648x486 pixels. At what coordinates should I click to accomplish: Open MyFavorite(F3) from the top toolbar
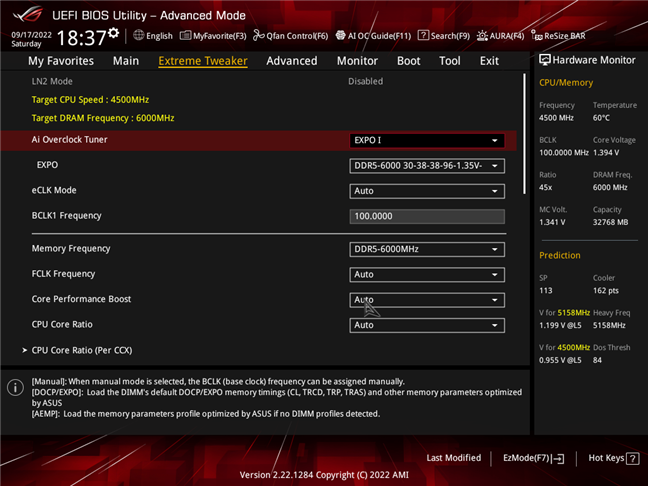pos(187,36)
